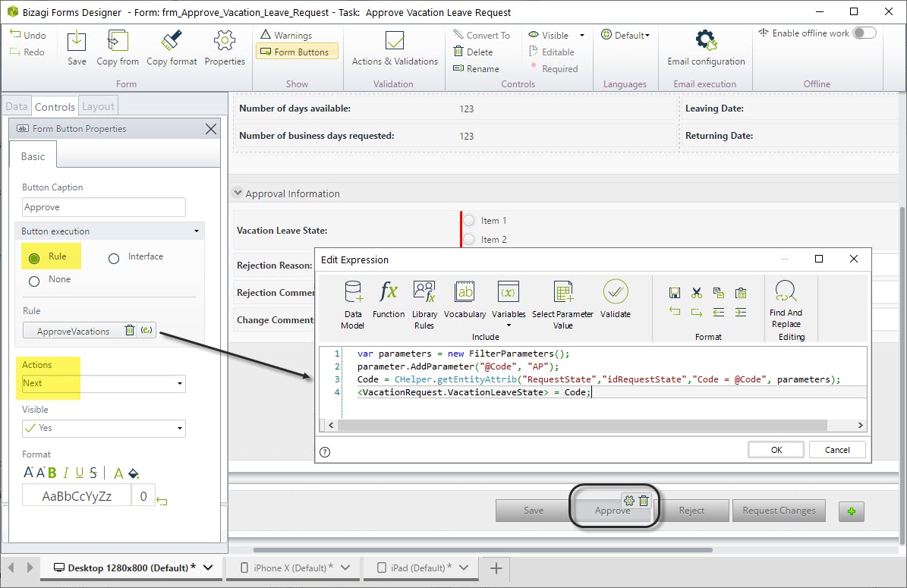
Task: Select the Item 2 radio for Vacation Leave State
Action: pyautogui.click(x=469, y=239)
